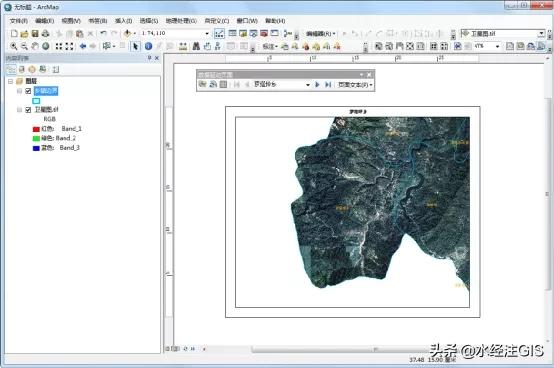
Task: Select the Zoom Out tool
Action: [24, 46]
